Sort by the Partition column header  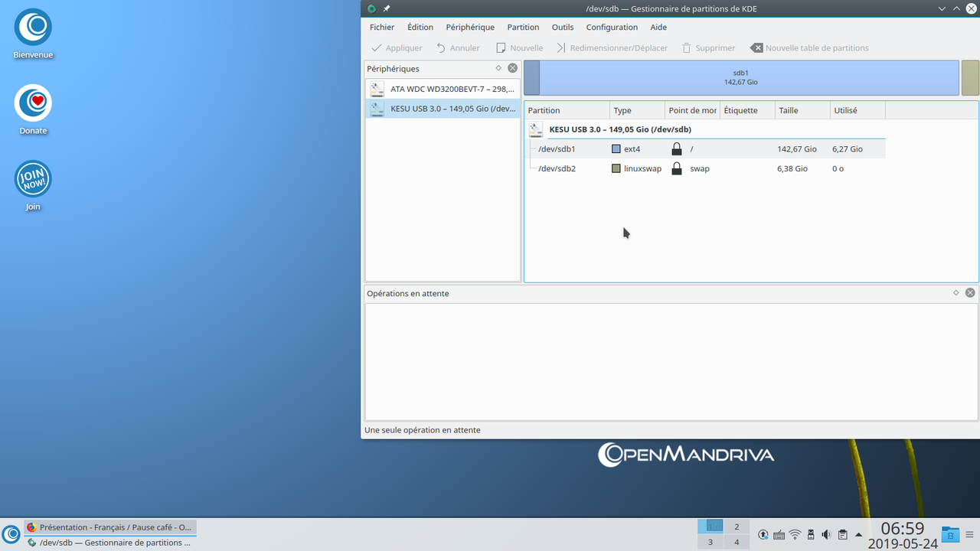[567, 110]
